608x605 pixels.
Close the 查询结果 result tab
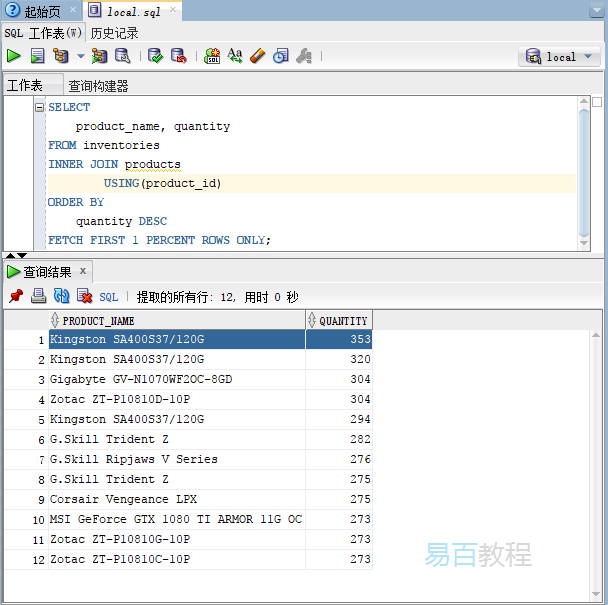click(x=84, y=271)
